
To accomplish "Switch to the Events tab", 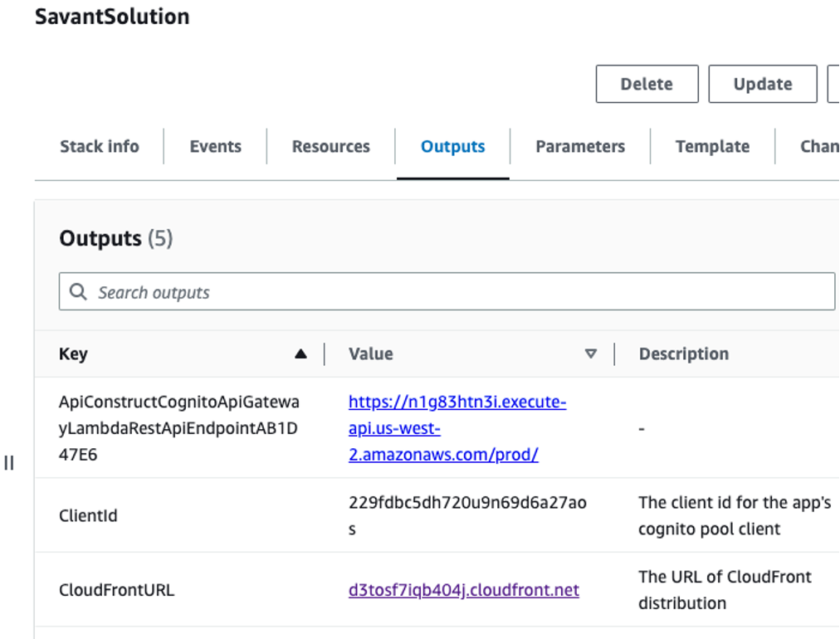I will click(x=215, y=146).
